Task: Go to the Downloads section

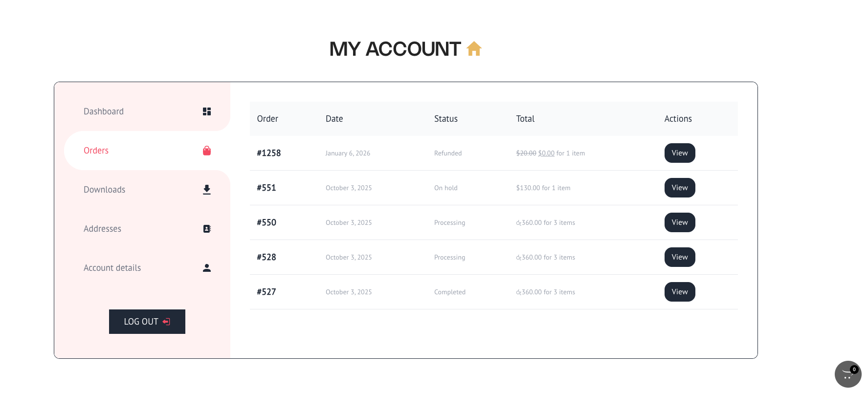Action: [105, 190]
